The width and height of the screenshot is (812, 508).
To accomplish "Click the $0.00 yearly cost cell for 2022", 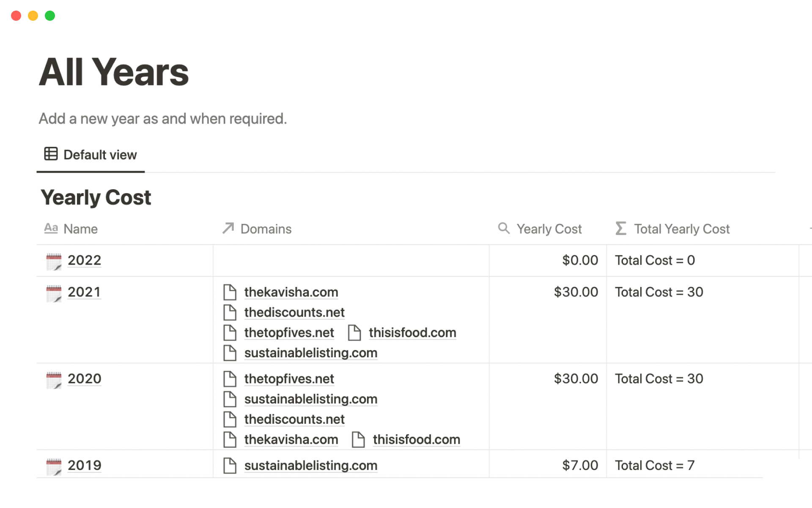I will coord(579,260).
